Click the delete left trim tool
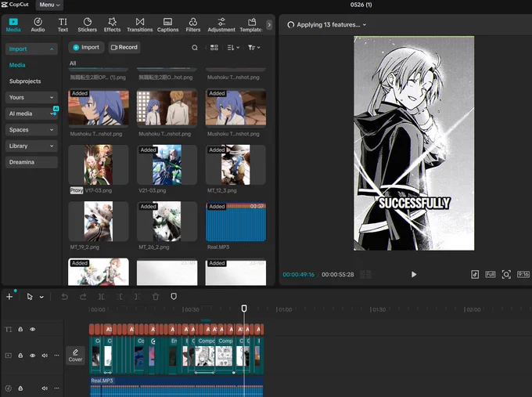This screenshot has width=532, height=397. (x=119, y=297)
